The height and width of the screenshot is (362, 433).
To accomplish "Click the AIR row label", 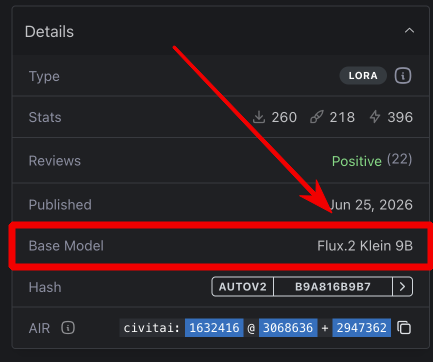I will pos(39,328).
